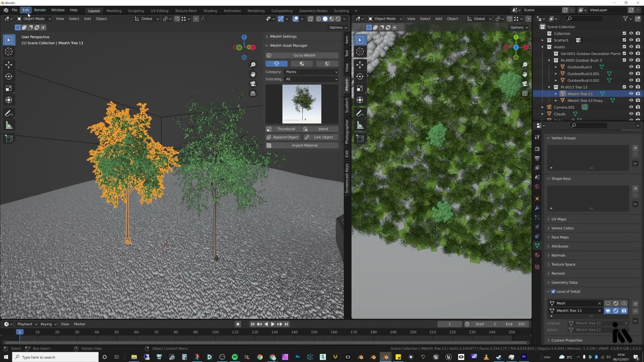Select the Cursor tool in left viewport
The width and height of the screenshot is (644, 362).
[x=9, y=52]
